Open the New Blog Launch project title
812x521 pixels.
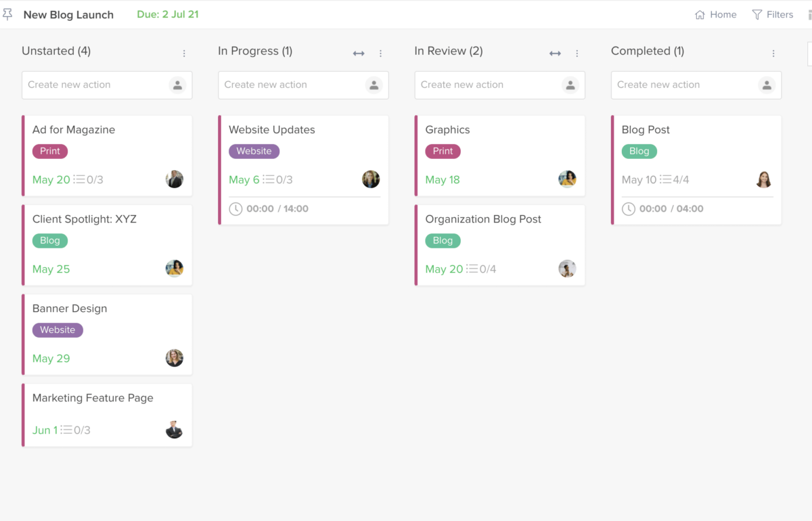click(68, 14)
